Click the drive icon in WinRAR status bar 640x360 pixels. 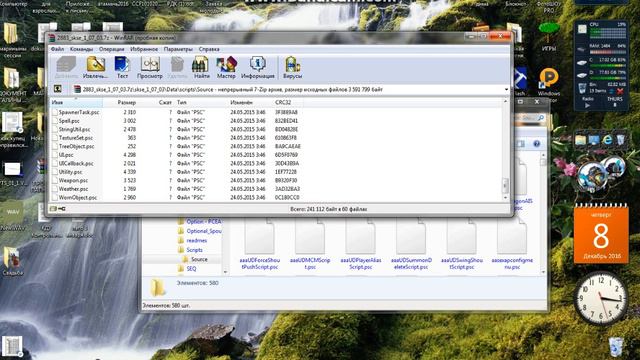coord(53,209)
